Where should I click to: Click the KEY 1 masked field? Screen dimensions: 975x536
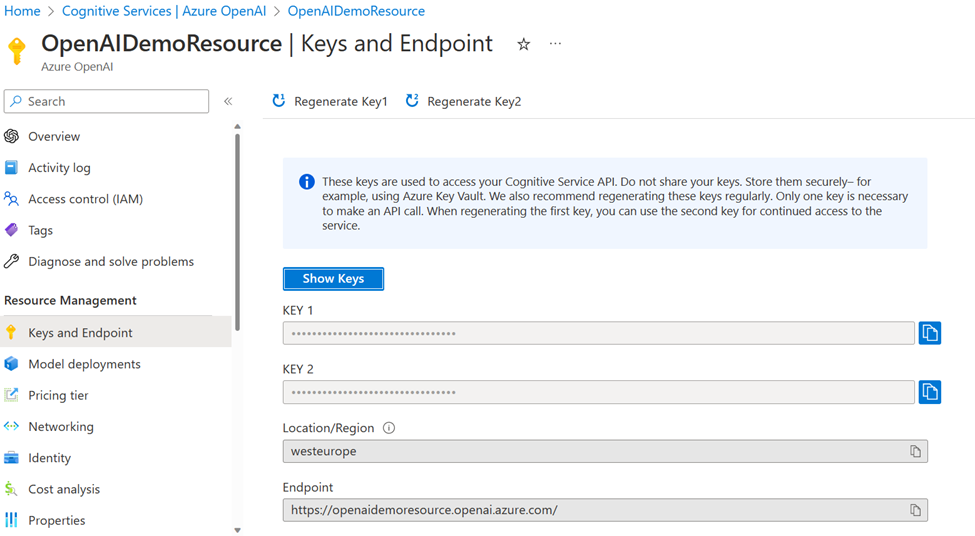[x=599, y=333]
